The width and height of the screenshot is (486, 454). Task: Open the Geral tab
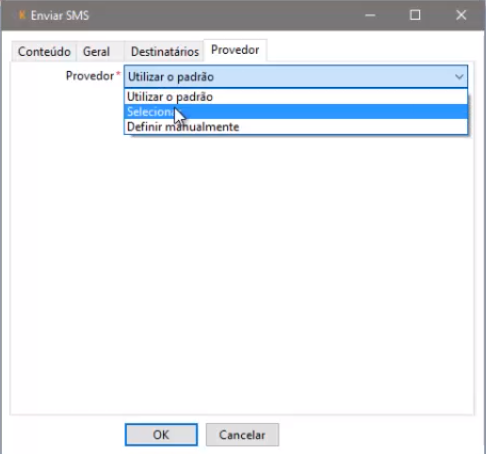[x=96, y=52]
